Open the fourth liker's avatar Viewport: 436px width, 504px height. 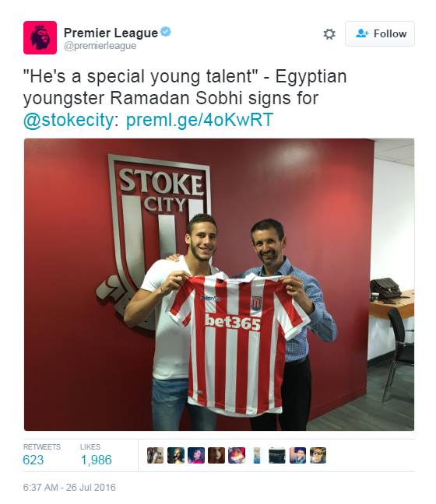[x=216, y=455]
